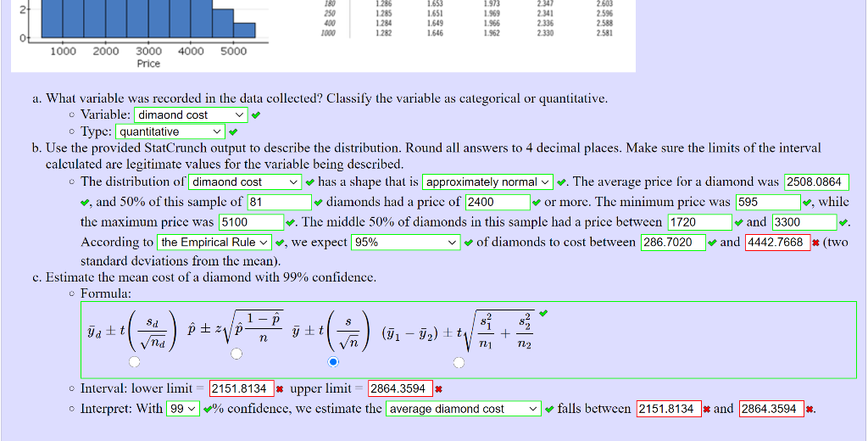The height and width of the screenshot is (441, 868).
Task: Click the green check beside Variable dropdown
Action: [255, 116]
